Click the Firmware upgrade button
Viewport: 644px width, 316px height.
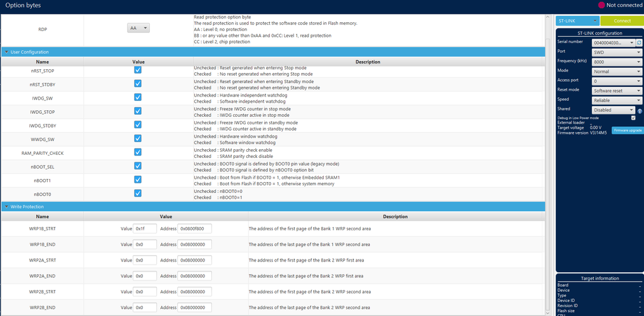coord(627,130)
